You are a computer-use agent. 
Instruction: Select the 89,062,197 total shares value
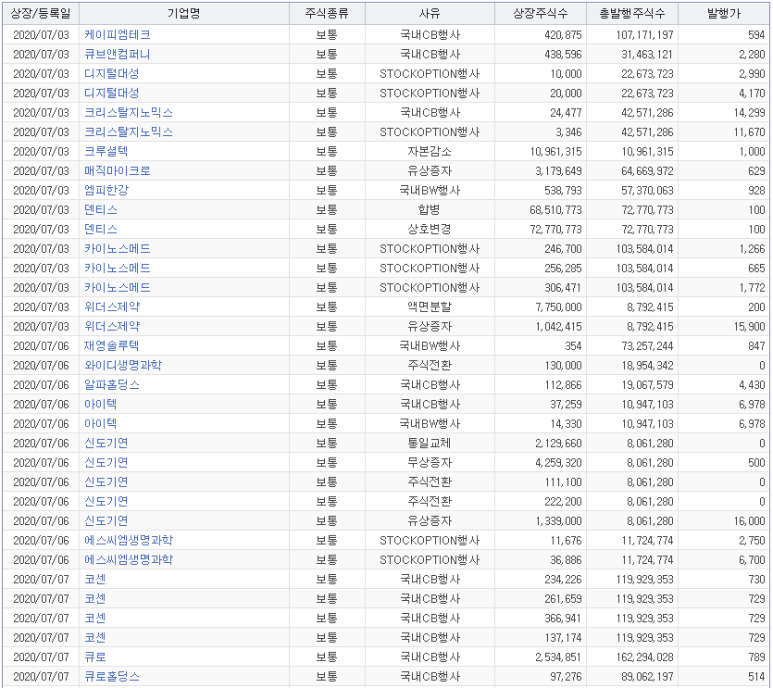tap(647, 677)
